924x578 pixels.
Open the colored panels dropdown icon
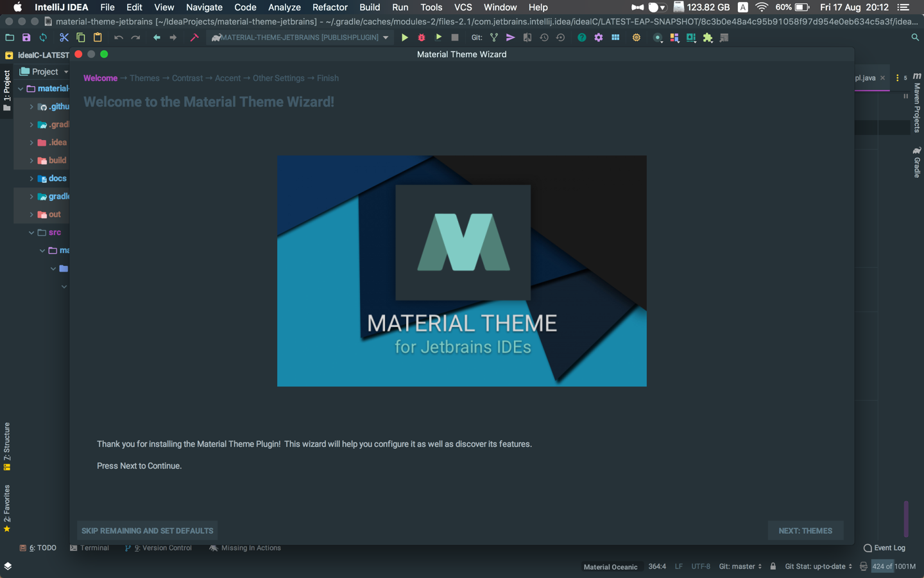coord(674,38)
